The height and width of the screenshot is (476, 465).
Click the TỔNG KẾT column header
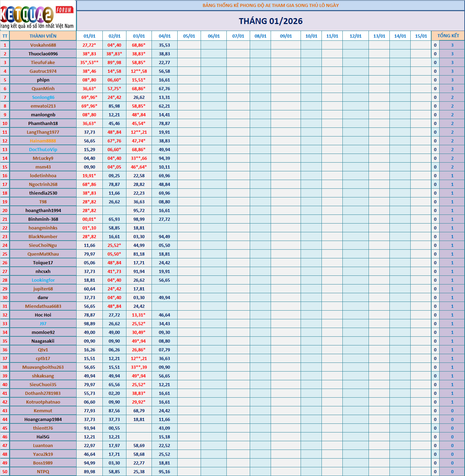pos(448,36)
